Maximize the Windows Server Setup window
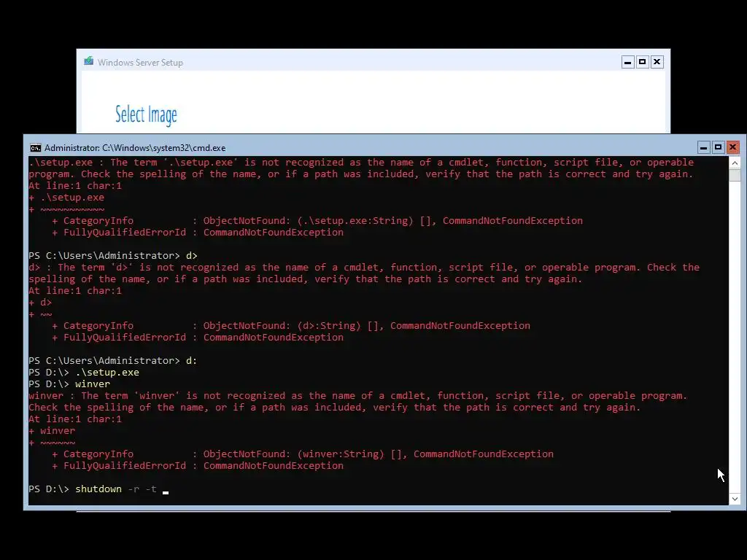 click(x=642, y=62)
